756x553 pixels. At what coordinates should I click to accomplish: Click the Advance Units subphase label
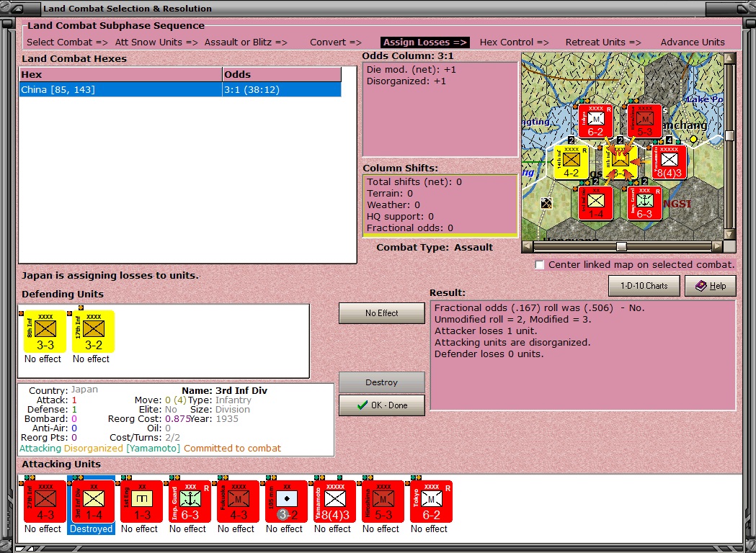point(693,42)
